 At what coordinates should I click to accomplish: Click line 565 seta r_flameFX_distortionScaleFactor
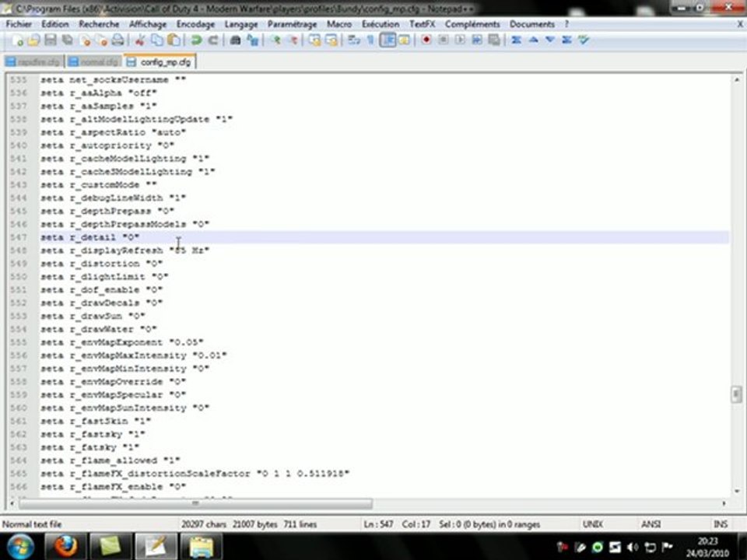(195, 474)
